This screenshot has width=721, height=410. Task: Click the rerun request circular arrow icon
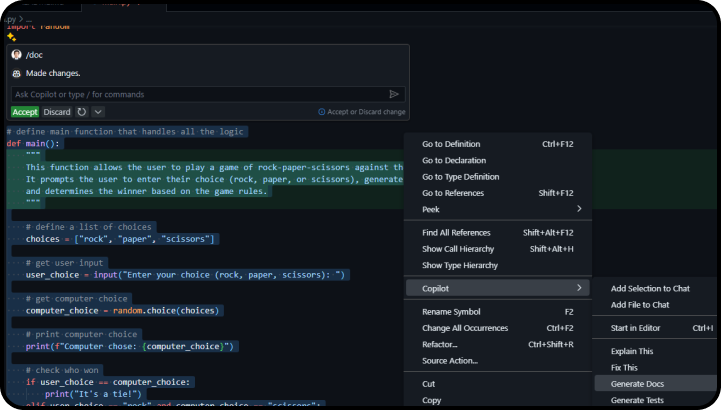pos(82,112)
